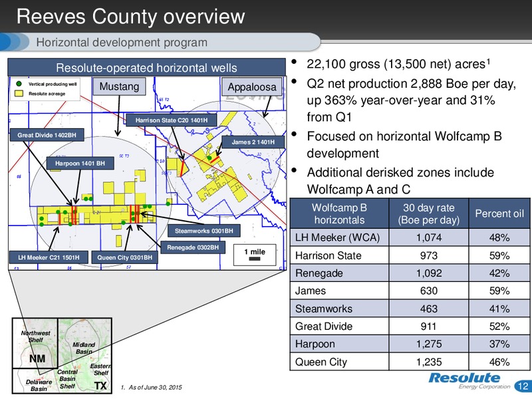The width and height of the screenshot is (532, 399).
Task: Click the 463 rate cell
Action: pyautogui.click(x=429, y=309)
